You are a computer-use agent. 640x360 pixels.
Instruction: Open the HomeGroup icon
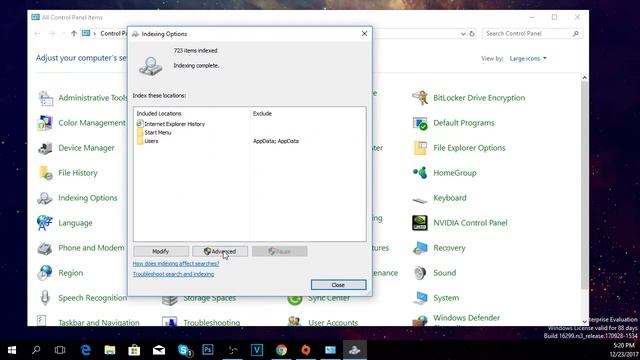[x=420, y=173]
